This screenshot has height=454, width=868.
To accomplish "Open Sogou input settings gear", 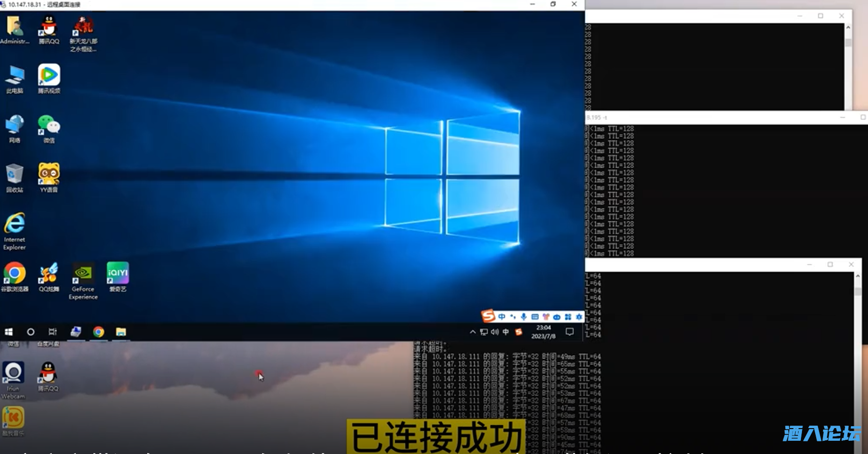I will (x=579, y=317).
